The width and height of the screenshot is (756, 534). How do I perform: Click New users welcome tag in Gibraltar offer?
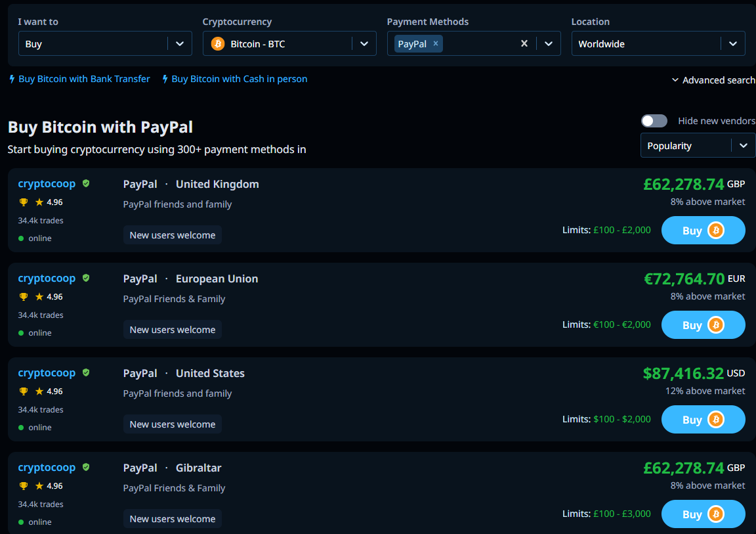tap(173, 518)
